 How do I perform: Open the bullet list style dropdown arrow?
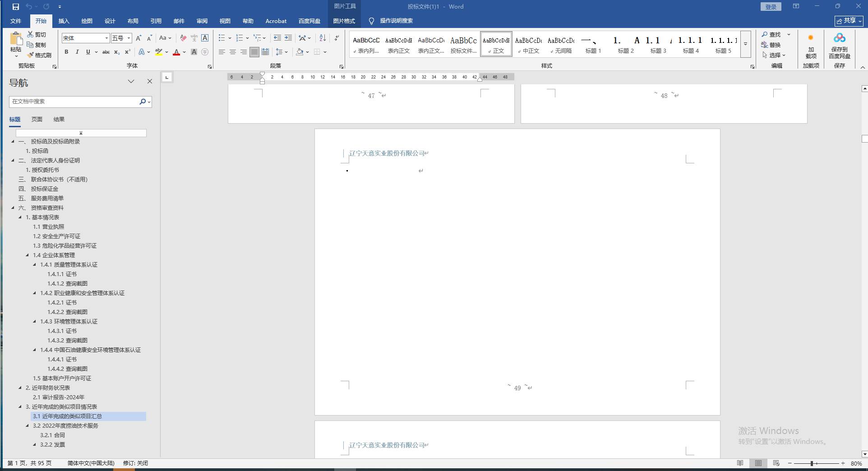pyautogui.click(x=230, y=38)
